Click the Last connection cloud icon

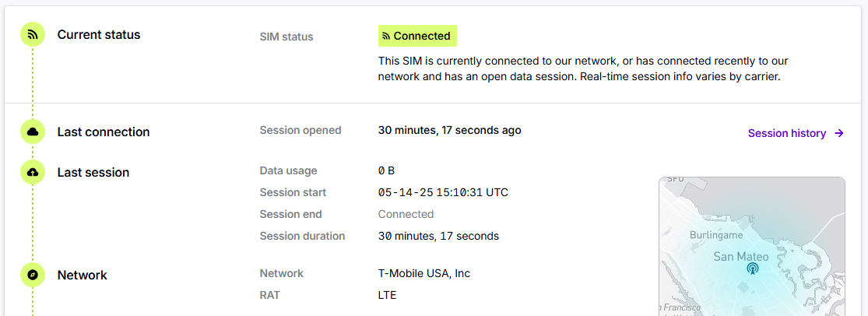(x=33, y=132)
